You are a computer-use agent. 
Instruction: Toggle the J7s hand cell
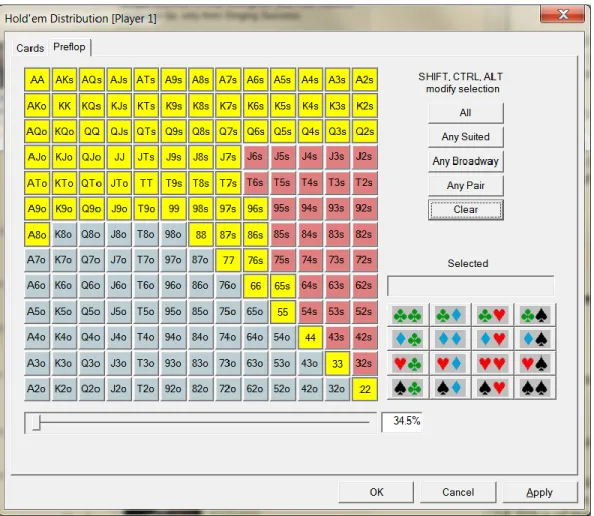click(228, 157)
